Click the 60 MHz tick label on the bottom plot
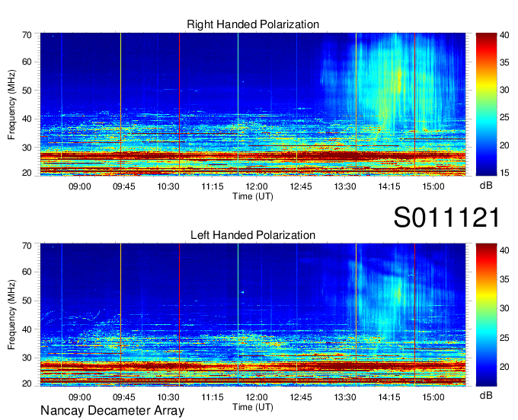 point(27,272)
